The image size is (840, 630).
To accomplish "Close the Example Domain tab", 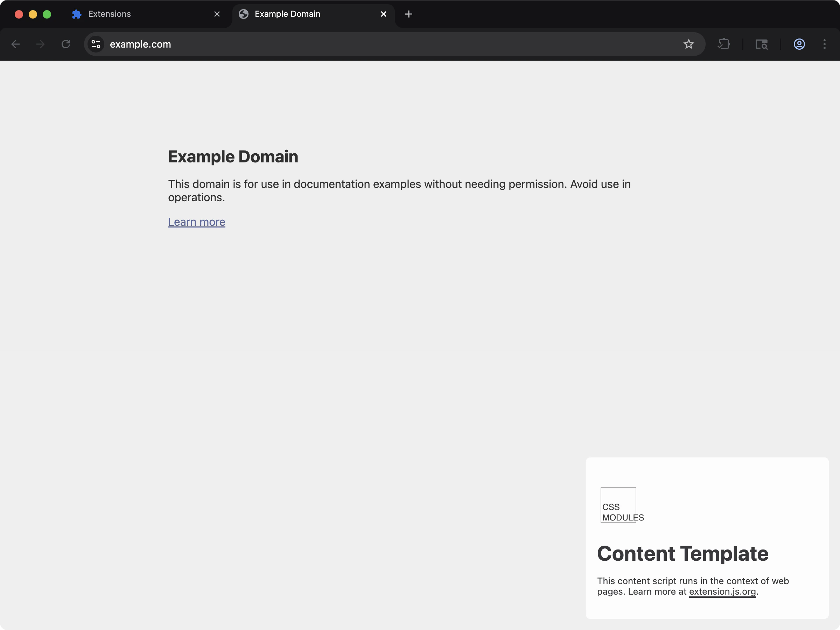I will [384, 14].
